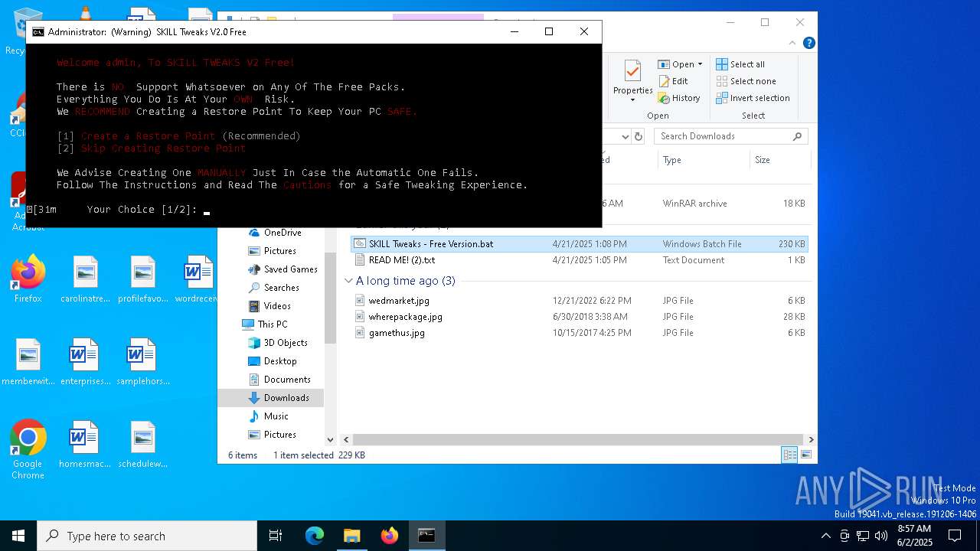Open Videos in navigation pane

[x=269, y=306]
